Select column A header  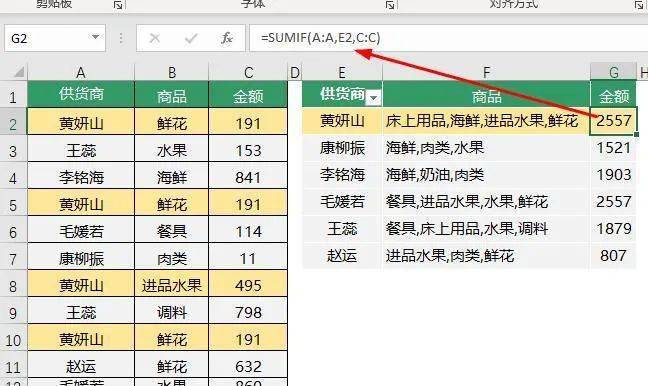[81, 73]
